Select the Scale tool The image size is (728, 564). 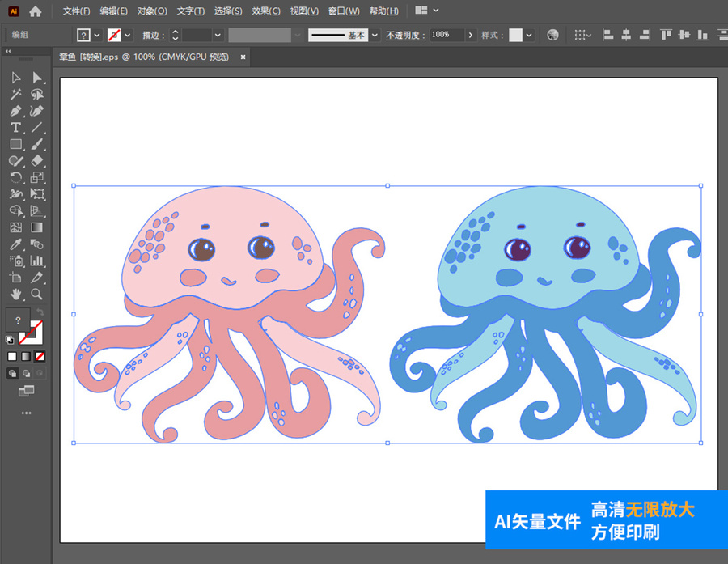click(x=36, y=177)
